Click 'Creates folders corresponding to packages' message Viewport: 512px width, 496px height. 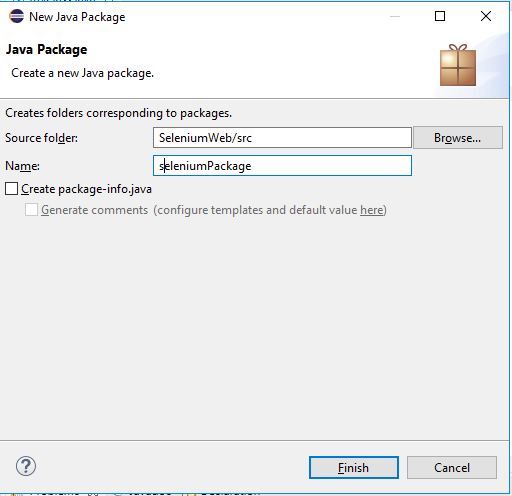tap(118, 113)
